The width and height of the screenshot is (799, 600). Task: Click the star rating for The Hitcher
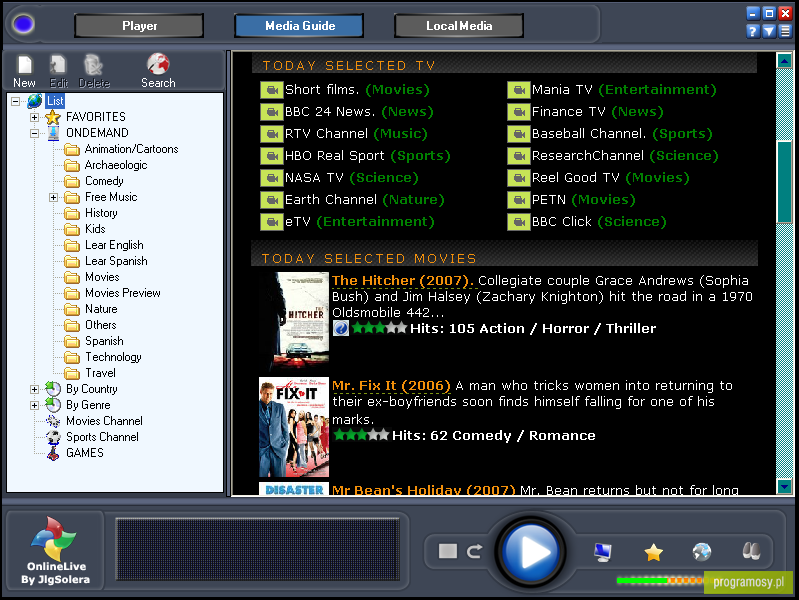(380, 328)
